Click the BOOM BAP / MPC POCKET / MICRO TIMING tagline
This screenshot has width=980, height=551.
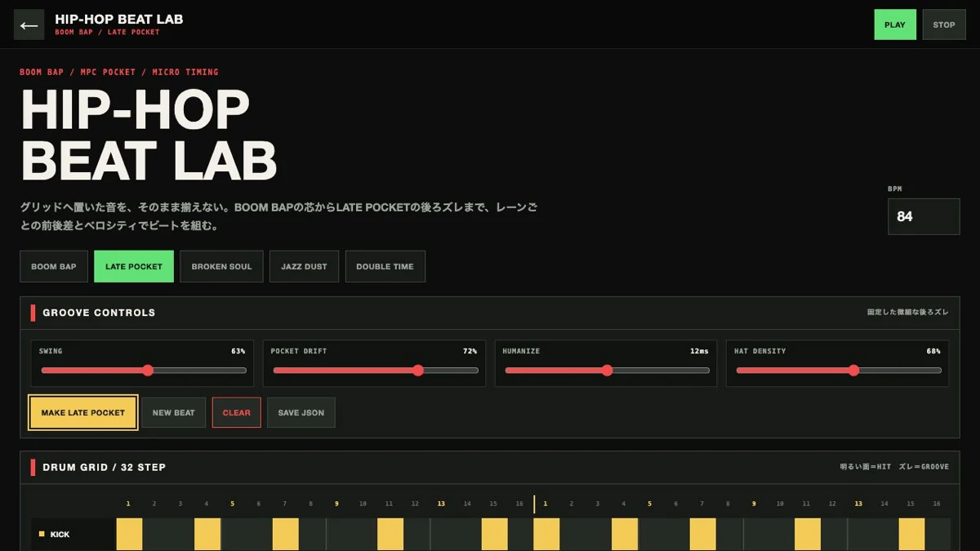coord(119,72)
